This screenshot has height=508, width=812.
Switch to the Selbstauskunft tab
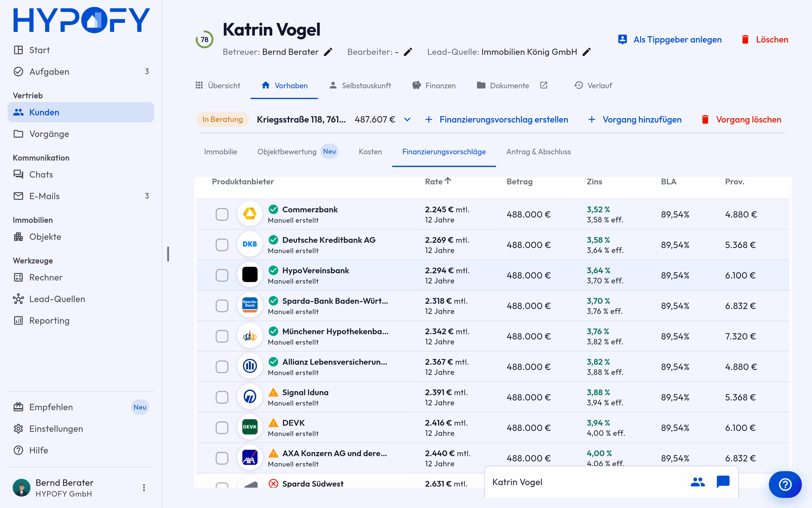click(360, 85)
